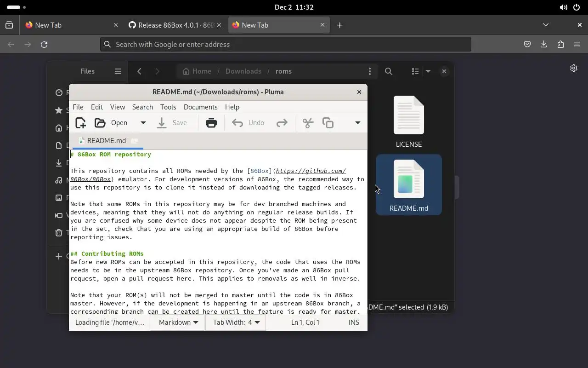The width and height of the screenshot is (588, 368).
Task: Click the Open file folder icon
Action: pos(100,123)
